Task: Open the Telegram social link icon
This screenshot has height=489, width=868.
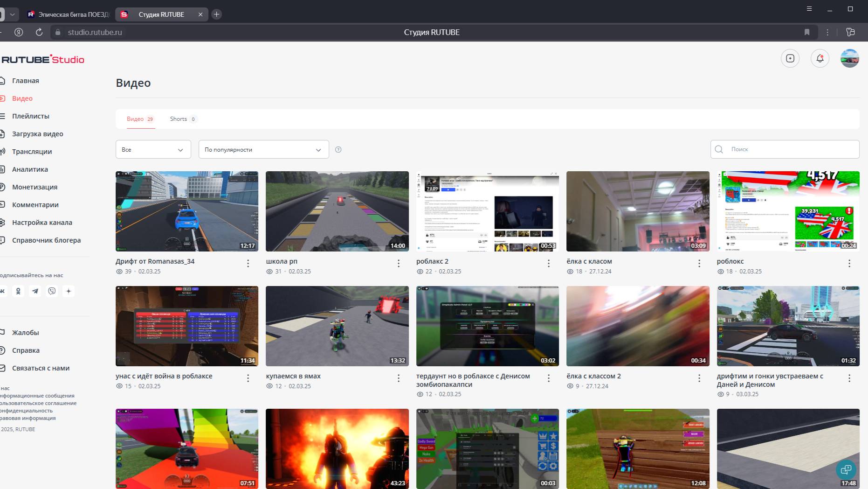Action: (35, 291)
